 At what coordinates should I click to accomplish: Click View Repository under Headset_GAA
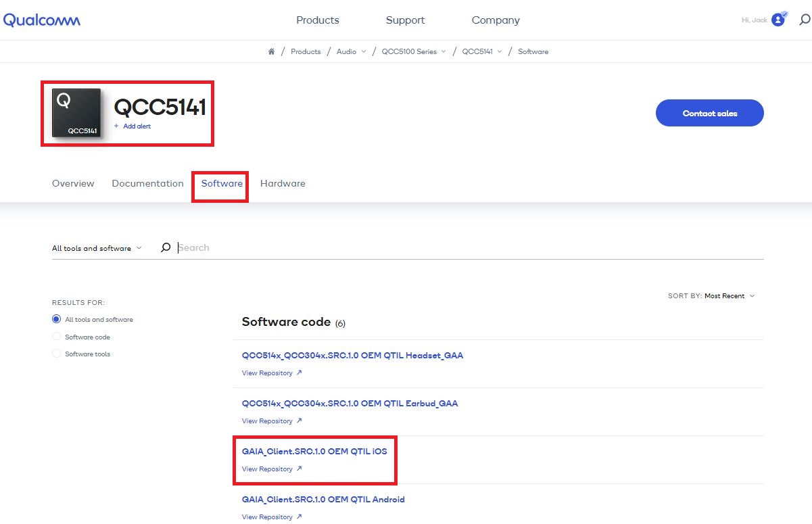coord(267,373)
